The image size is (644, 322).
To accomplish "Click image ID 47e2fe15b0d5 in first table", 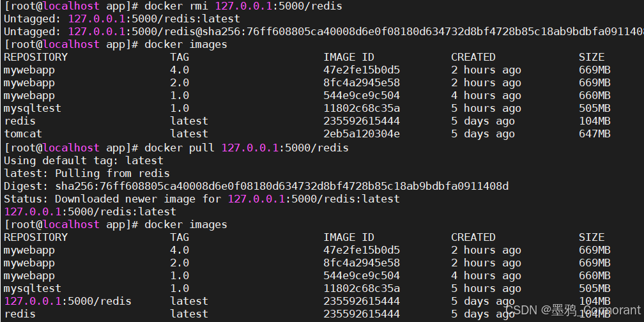I will click(x=362, y=70).
